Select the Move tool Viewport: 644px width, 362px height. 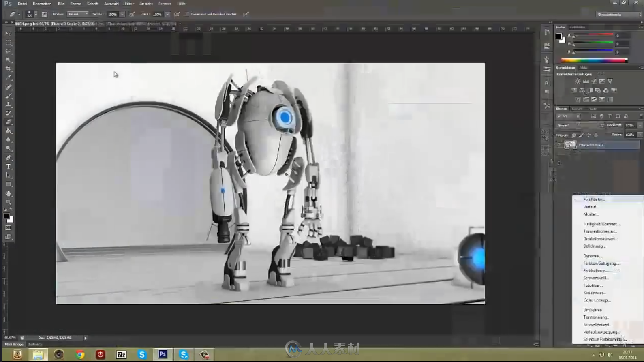[x=9, y=34]
